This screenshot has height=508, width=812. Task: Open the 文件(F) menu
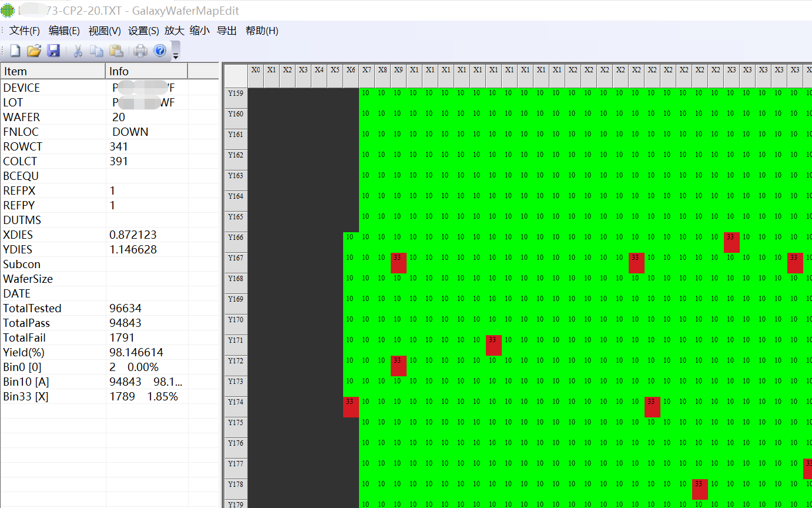(24, 31)
